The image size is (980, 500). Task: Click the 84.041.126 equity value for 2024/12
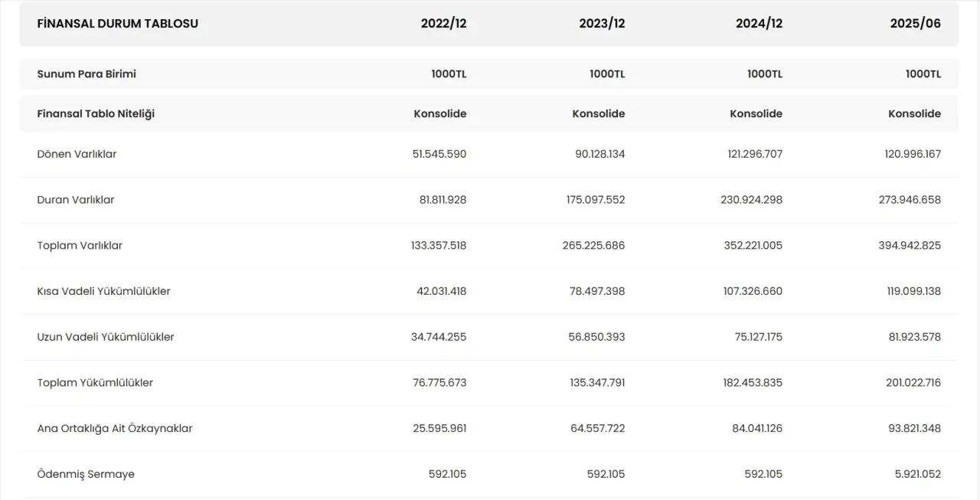coord(756,429)
